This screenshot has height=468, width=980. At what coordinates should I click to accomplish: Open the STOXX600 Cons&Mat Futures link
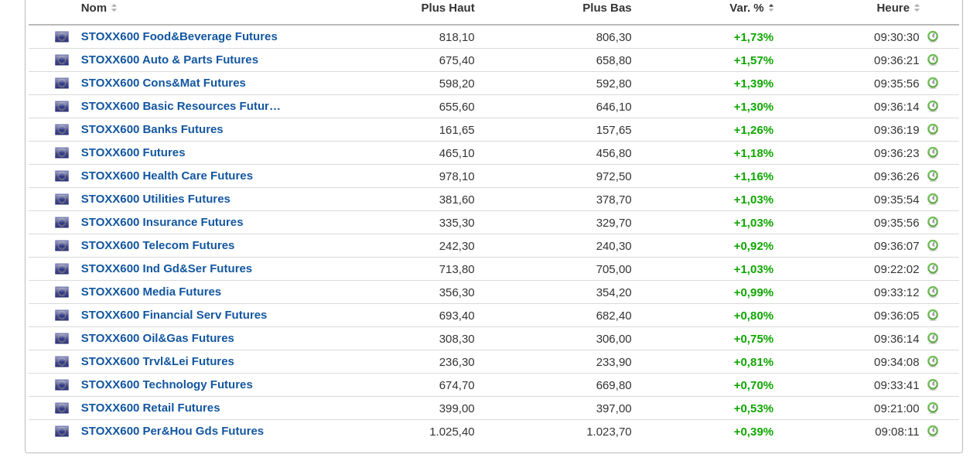point(163,83)
